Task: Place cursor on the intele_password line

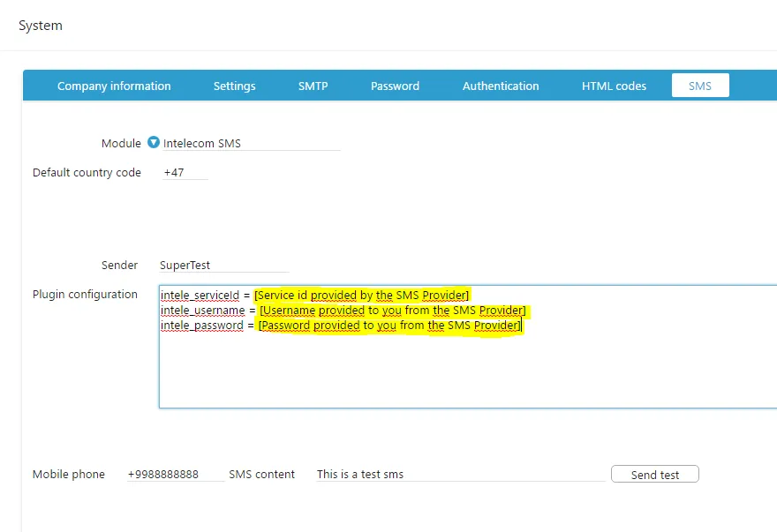Action: pos(341,326)
